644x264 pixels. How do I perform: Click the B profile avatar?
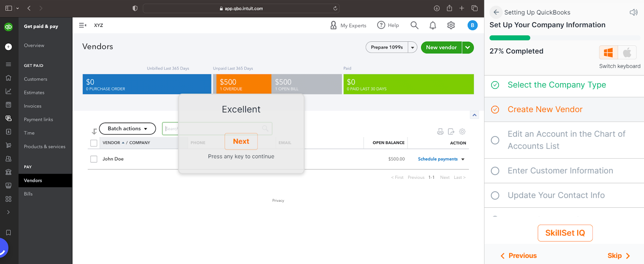point(473,25)
